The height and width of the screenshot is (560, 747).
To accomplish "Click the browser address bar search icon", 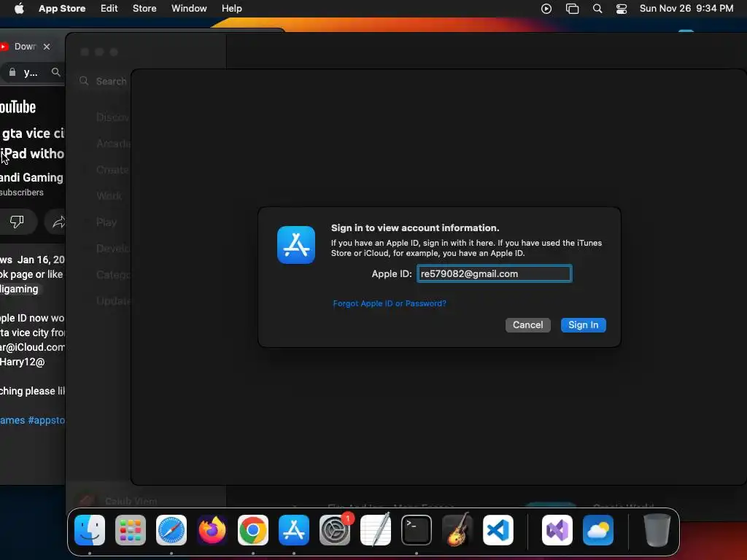I will pos(55,72).
